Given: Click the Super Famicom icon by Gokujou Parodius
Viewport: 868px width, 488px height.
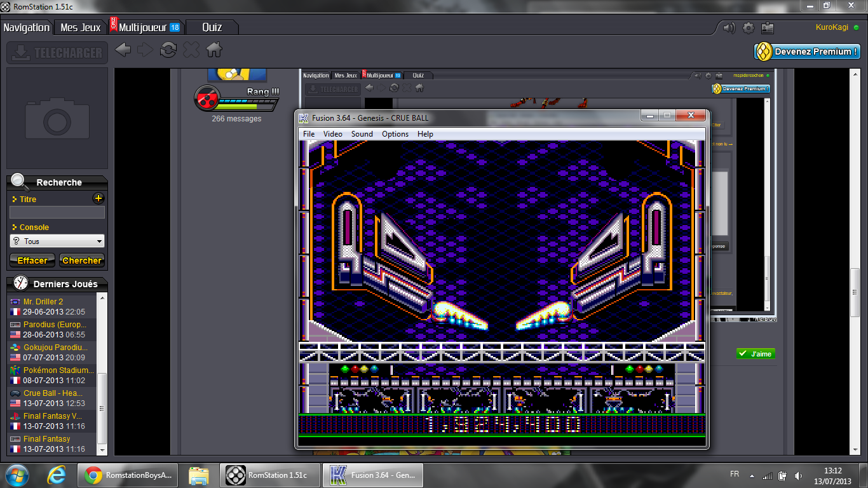Looking at the screenshot, I should pos(15,347).
